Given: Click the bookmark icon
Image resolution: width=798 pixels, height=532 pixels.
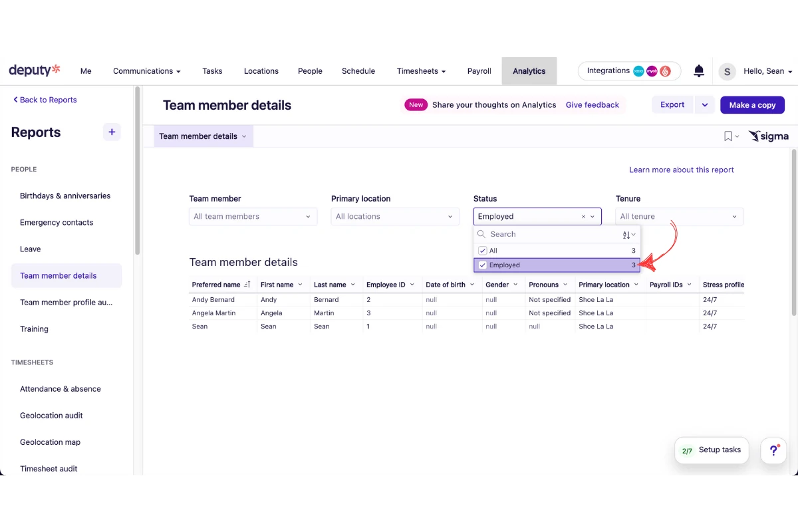Looking at the screenshot, I should 728,136.
